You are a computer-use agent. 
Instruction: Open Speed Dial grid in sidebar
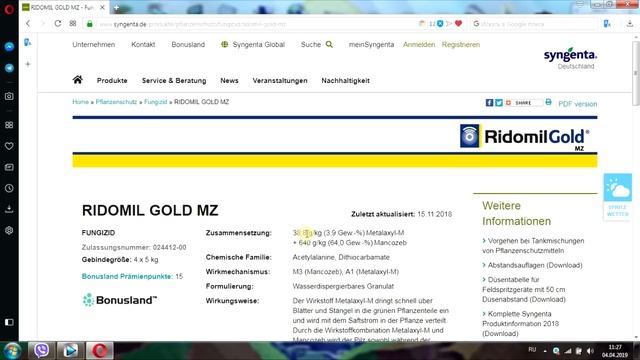9,125
